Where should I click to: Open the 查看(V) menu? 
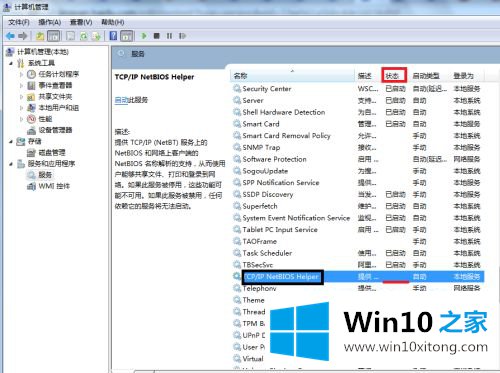point(81,22)
